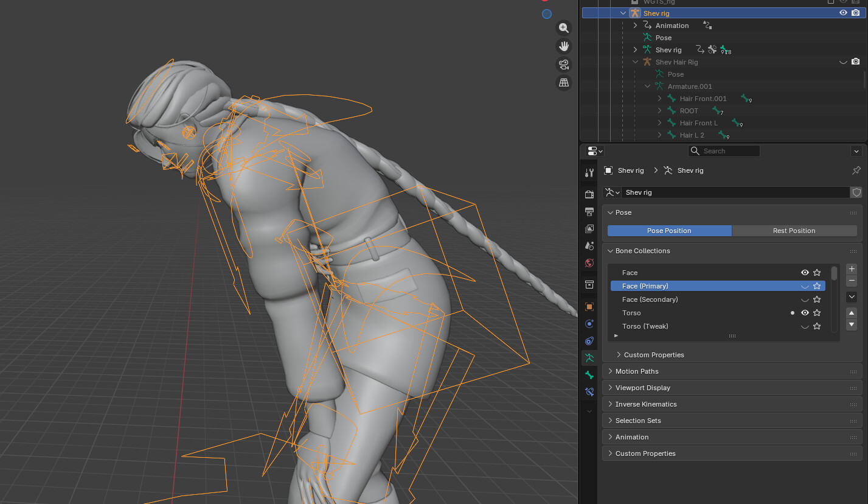Toggle fake user shield for Shev rig data
The height and width of the screenshot is (504, 868).
(x=856, y=192)
